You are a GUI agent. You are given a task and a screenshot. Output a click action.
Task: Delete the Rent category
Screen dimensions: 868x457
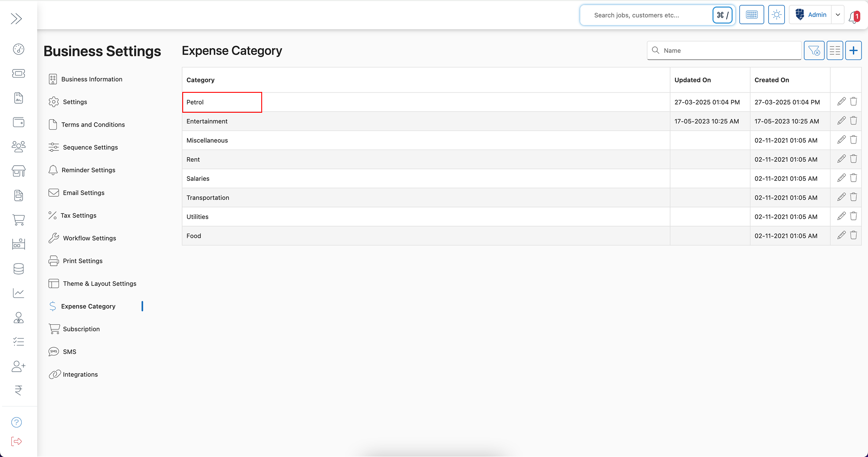[853, 159]
